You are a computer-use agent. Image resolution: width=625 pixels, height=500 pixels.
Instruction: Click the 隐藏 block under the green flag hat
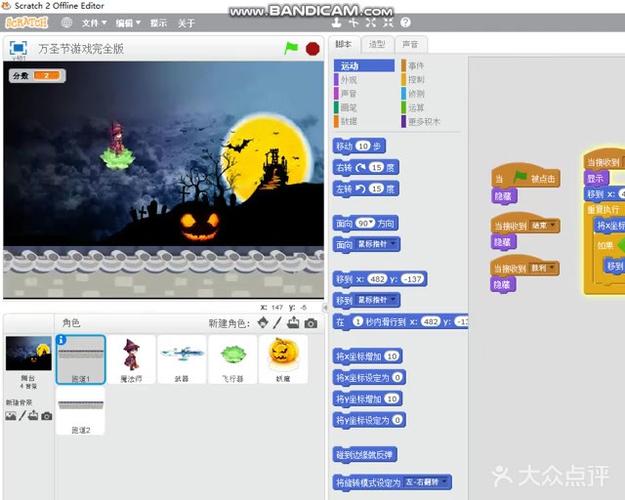503,197
